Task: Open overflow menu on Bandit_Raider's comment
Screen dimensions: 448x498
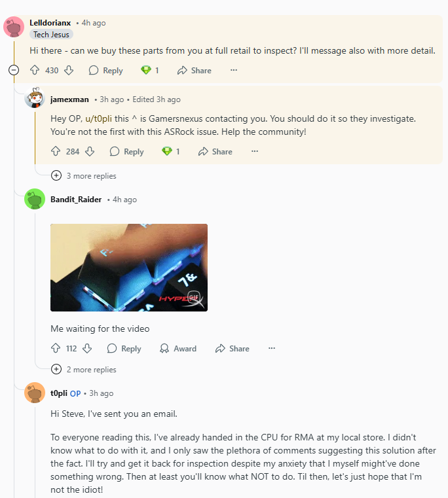Action: click(x=272, y=348)
